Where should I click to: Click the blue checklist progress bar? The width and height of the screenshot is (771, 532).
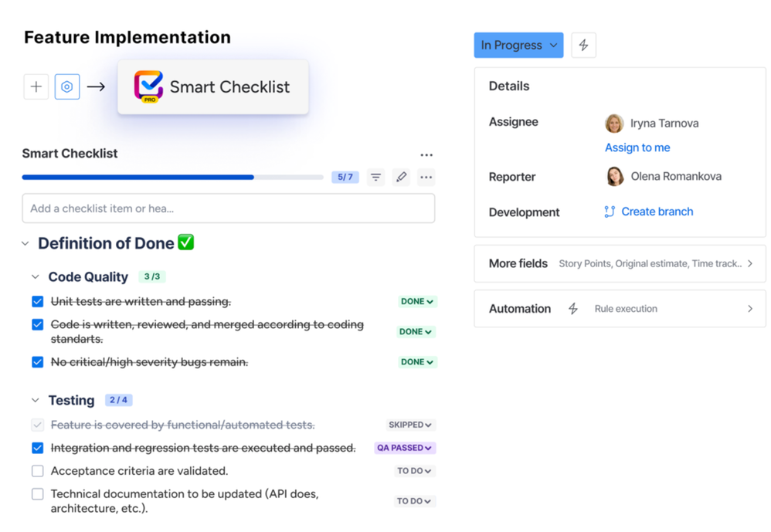139,177
